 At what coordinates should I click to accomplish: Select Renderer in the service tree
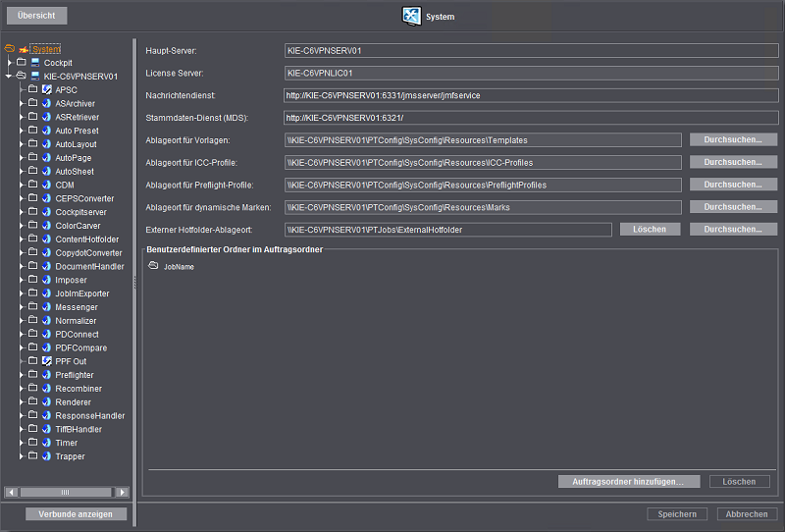(x=73, y=402)
